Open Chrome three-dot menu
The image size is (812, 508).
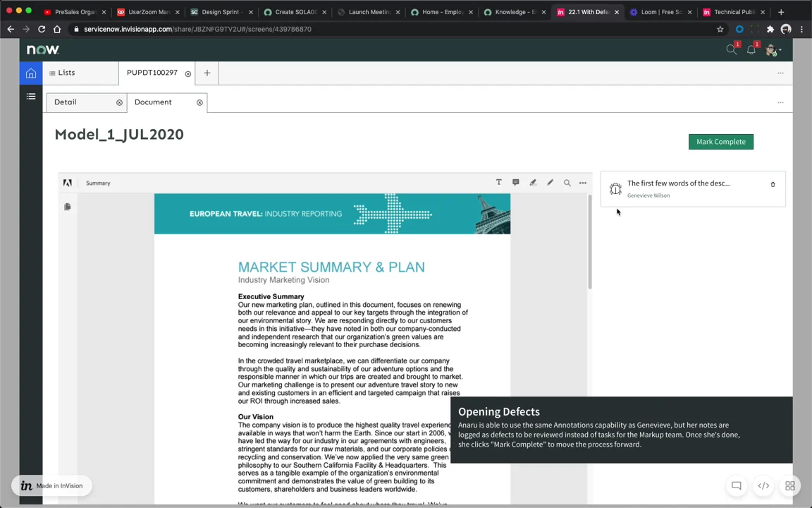801,29
